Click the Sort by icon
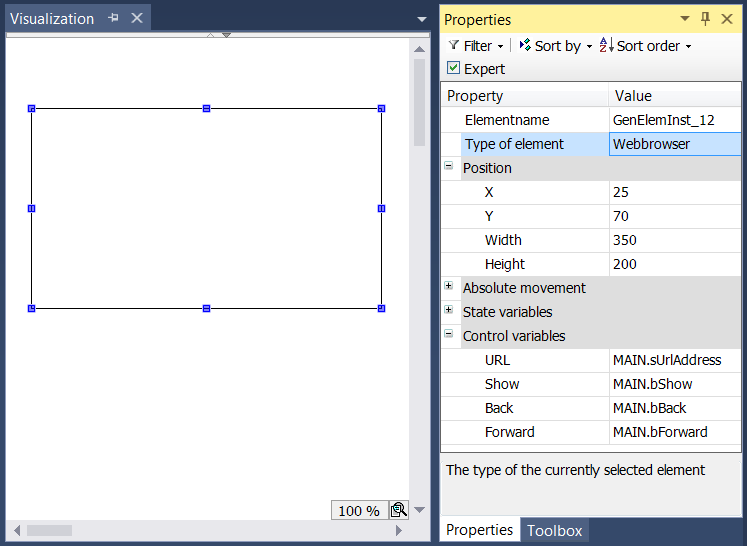Screen dimensions: 747x546 click(525, 45)
